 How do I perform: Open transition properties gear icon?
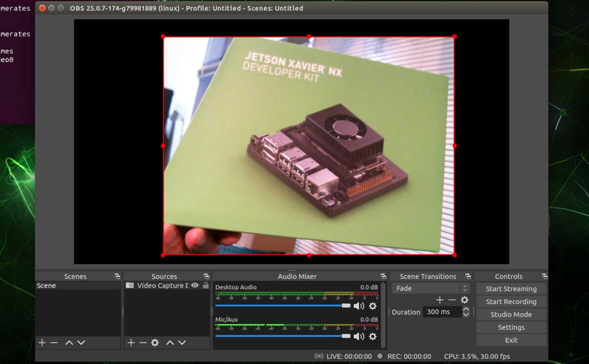click(x=465, y=300)
